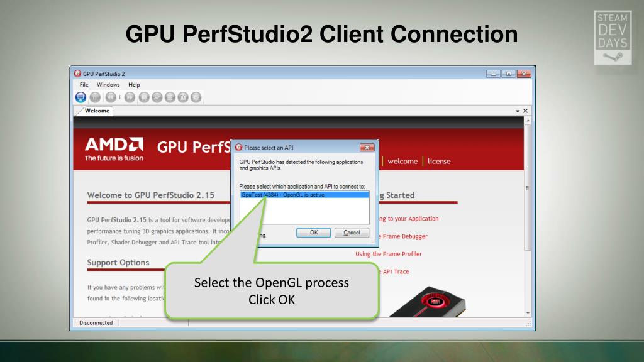Click the step backward toolbar icon
Viewport: 644px width, 362px height.
110,97
